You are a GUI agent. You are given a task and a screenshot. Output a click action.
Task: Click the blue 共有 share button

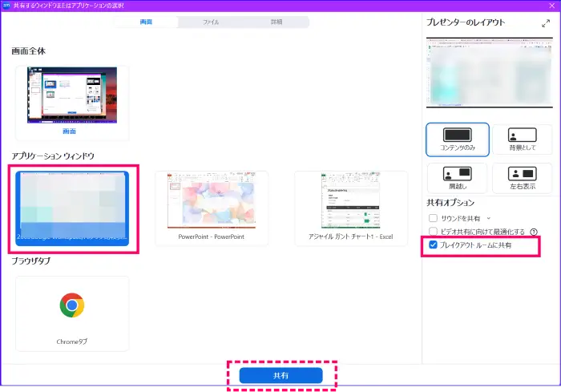coord(280,375)
